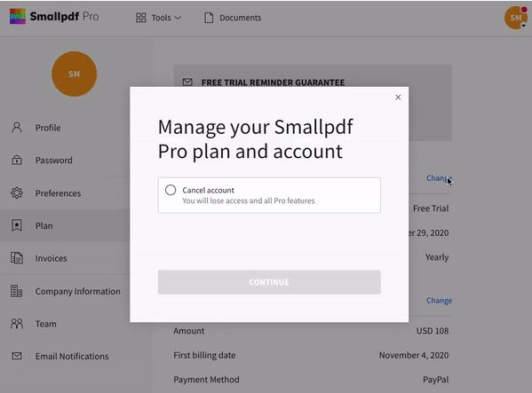Screen dimensions: 532x393
Task: Click the FREE TRIAL REMINDER GUARANTEE heading
Action: point(273,83)
